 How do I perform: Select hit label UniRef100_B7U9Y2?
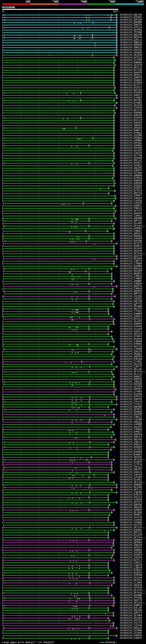[x=131, y=17]
